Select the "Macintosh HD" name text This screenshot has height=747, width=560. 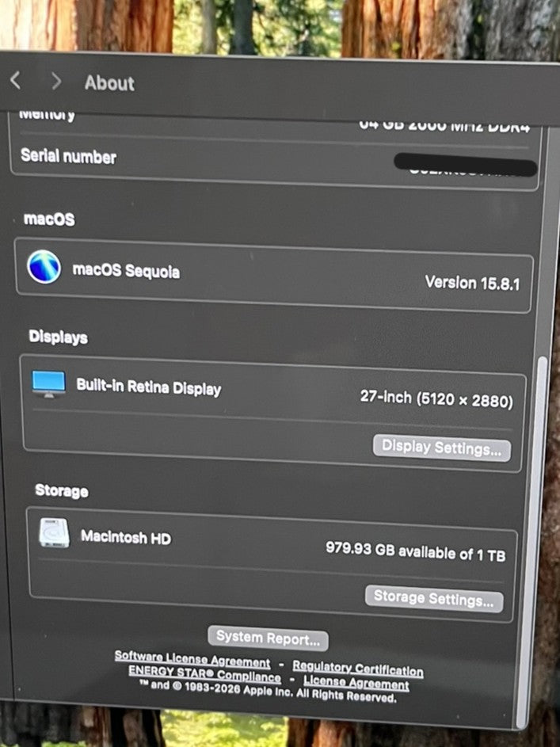pos(126,537)
